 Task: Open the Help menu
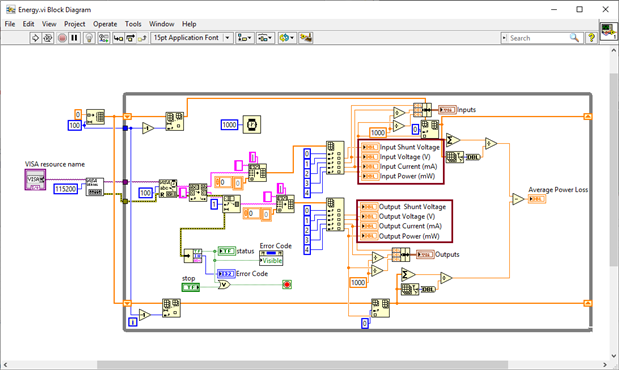189,24
